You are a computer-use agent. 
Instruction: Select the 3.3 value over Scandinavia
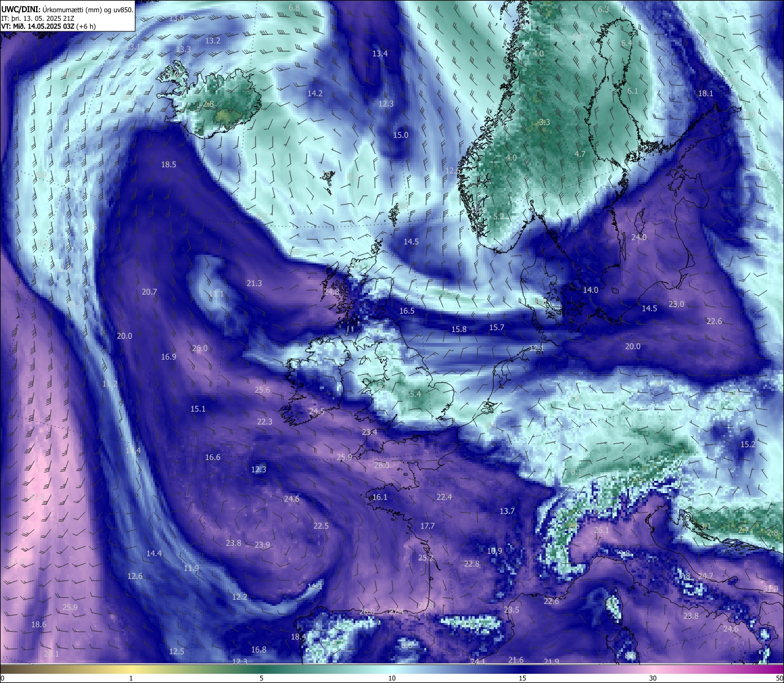545,123
